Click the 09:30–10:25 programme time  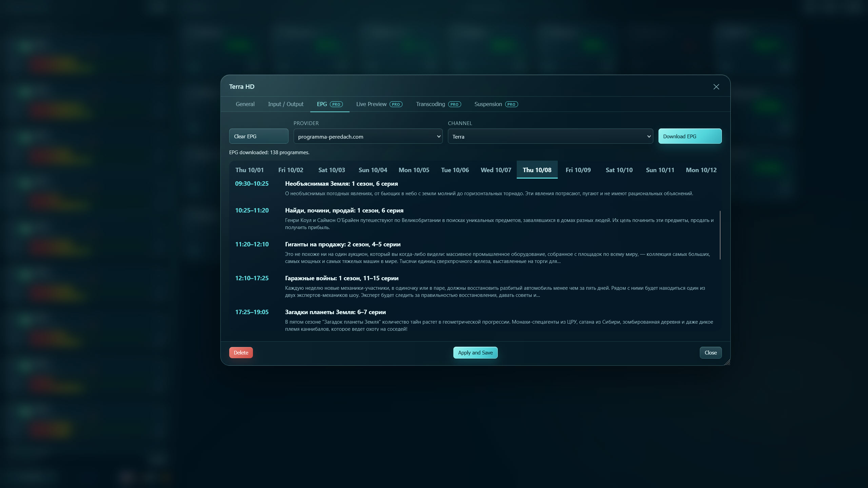[x=252, y=183]
